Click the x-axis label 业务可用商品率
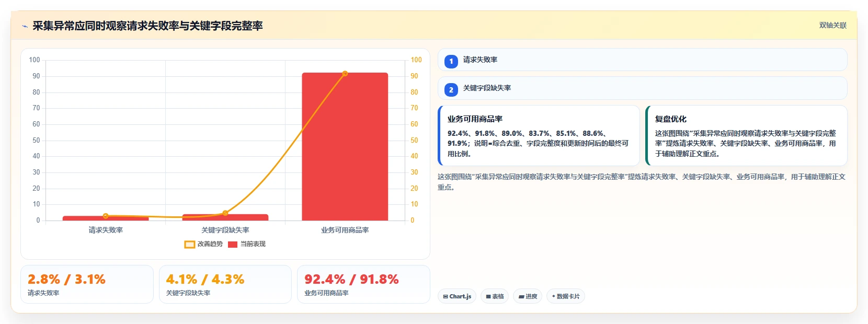 pyautogui.click(x=345, y=230)
